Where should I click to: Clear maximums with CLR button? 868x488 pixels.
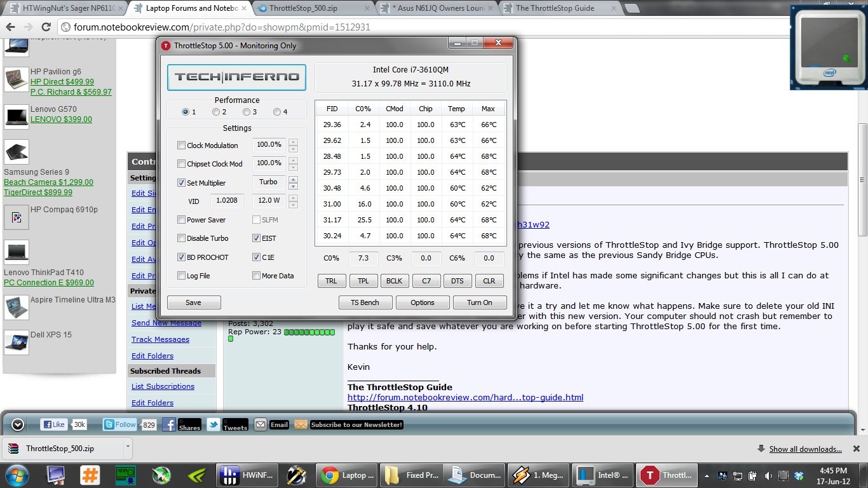[489, 281]
